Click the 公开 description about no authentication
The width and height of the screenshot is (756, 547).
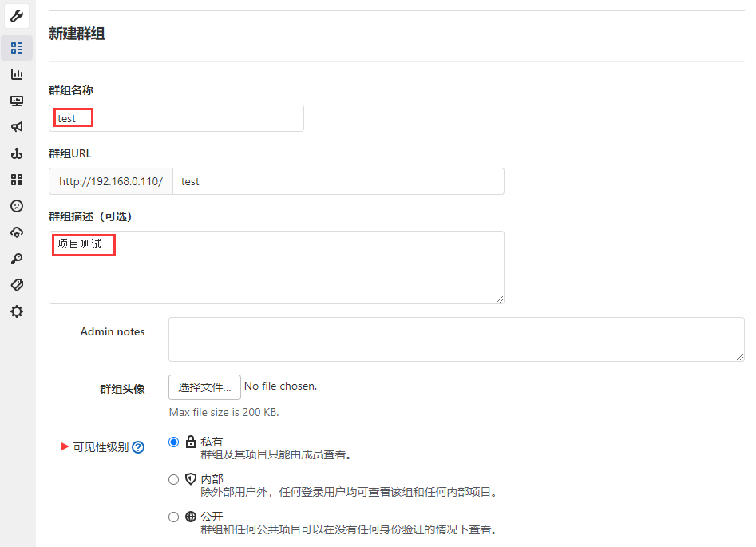click(x=349, y=529)
